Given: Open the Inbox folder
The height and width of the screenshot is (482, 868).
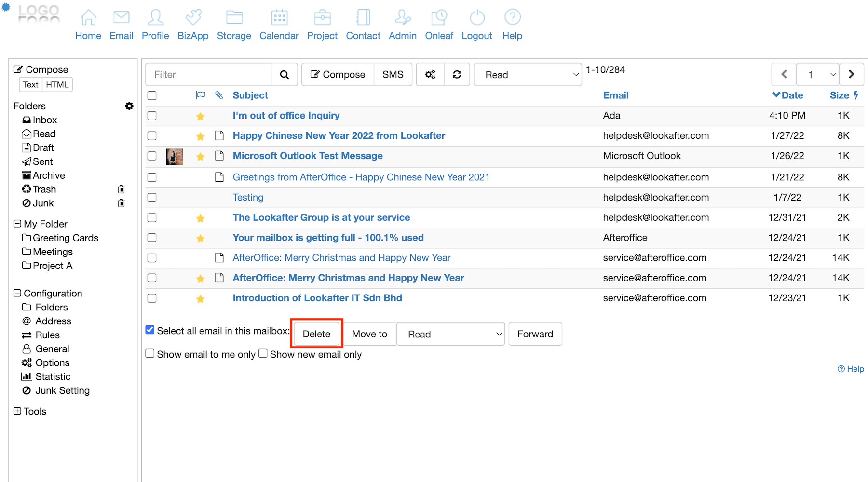Looking at the screenshot, I should [x=44, y=120].
